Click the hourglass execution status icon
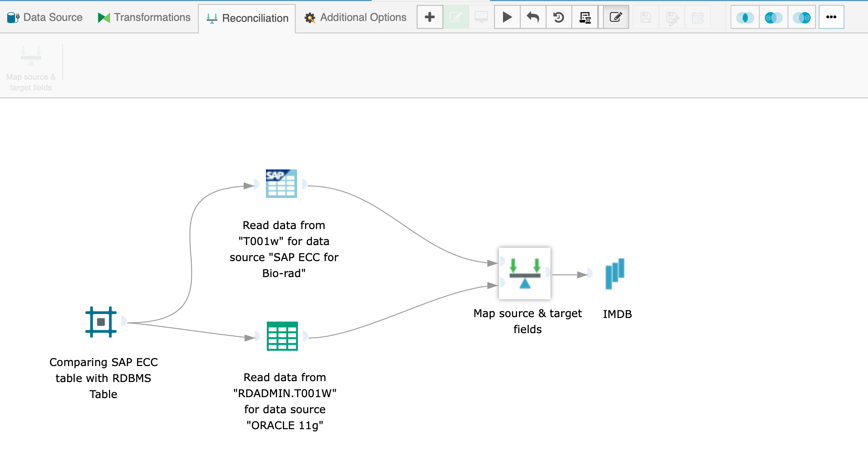The image size is (868, 467). [x=585, y=17]
